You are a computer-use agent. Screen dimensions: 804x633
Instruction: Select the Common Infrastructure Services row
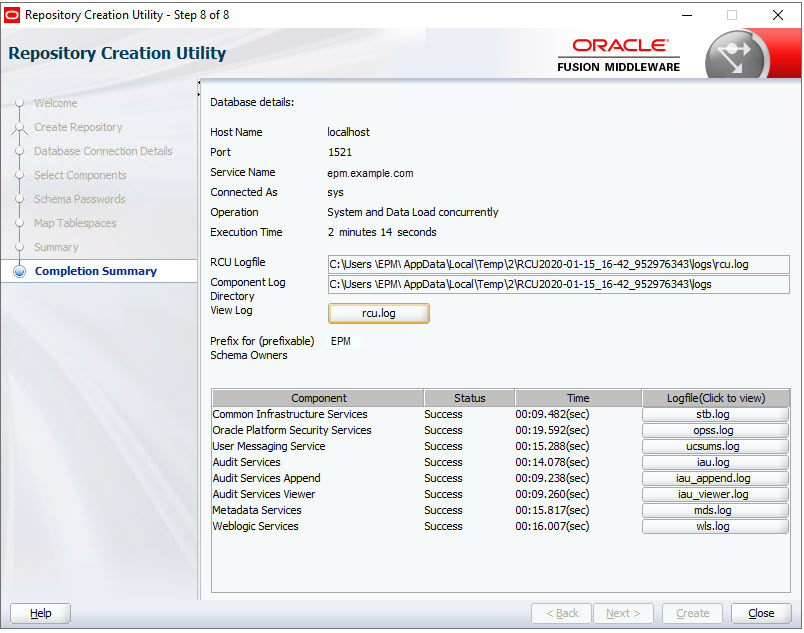pos(500,414)
